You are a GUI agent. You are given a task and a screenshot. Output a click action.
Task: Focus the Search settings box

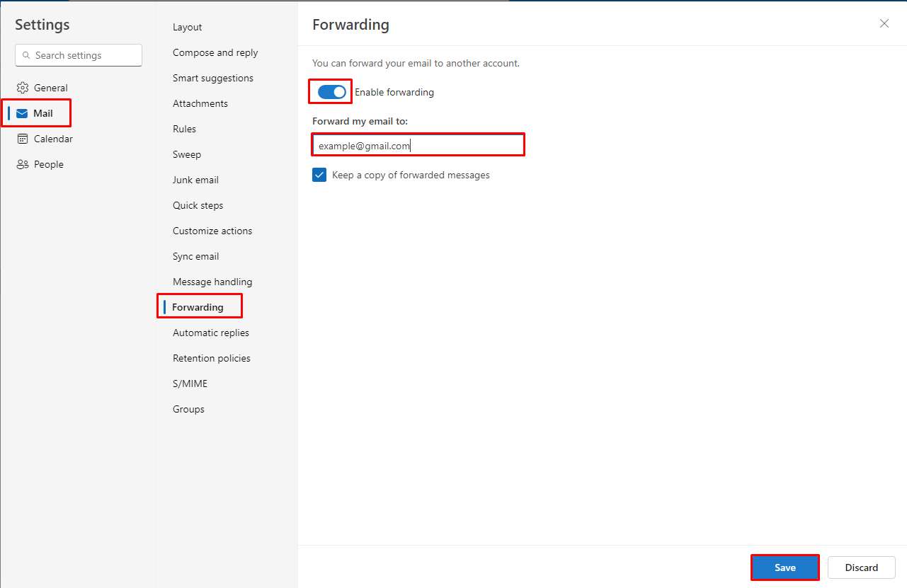click(79, 55)
